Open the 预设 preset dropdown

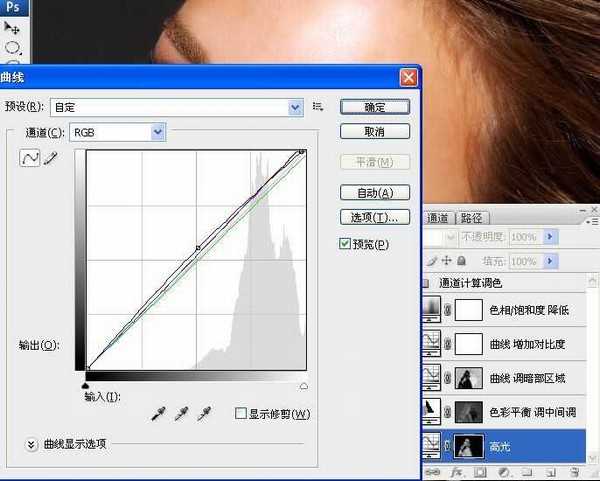[295, 106]
